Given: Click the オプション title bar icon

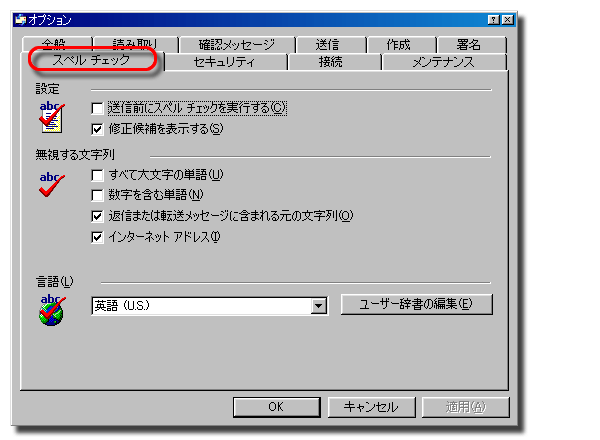Looking at the screenshot, I should 20,20.
